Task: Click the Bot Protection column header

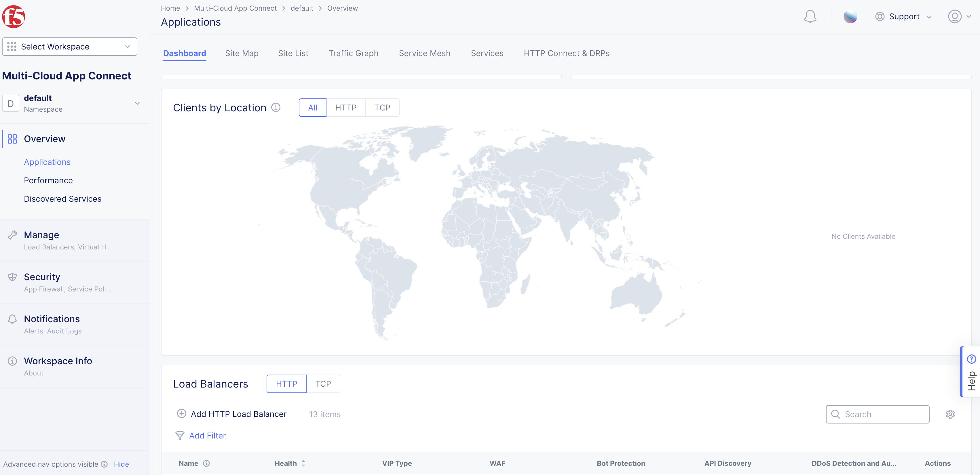Action: [x=621, y=463]
